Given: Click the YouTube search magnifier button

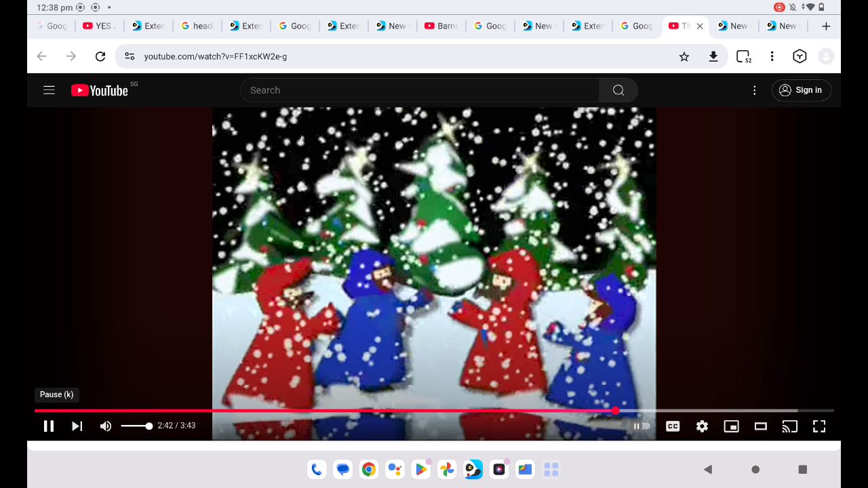Looking at the screenshot, I should [618, 90].
